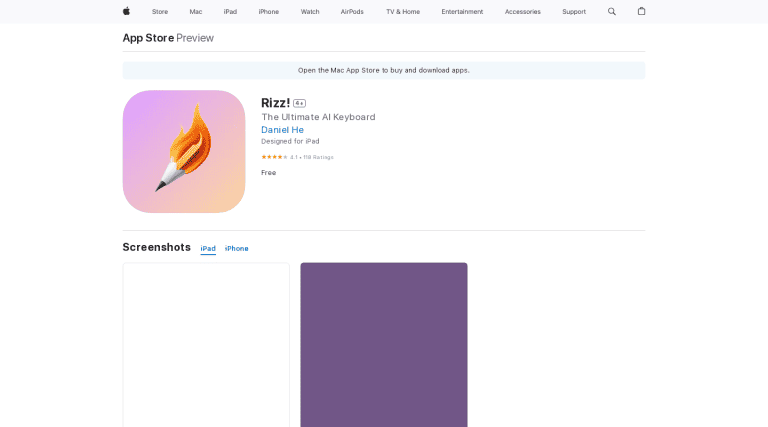Viewport: 768px width, 427px height.
Task: Click the '118 Ratings' text
Action: (x=318, y=157)
